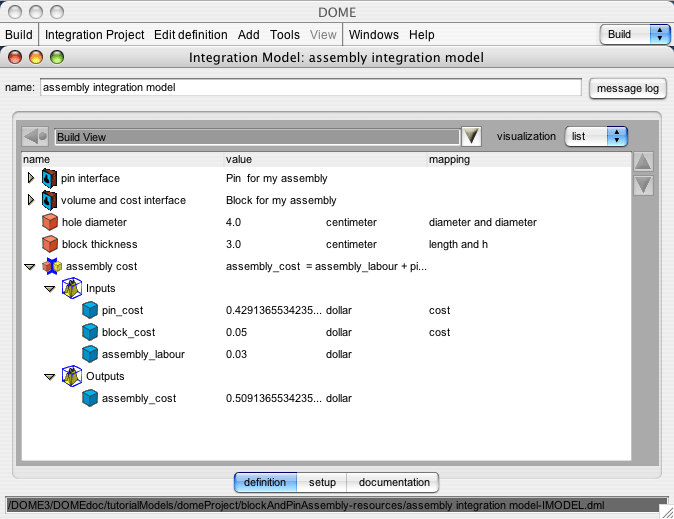Collapse the assembly cost relation
674x519 pixels.
(30, 267)
